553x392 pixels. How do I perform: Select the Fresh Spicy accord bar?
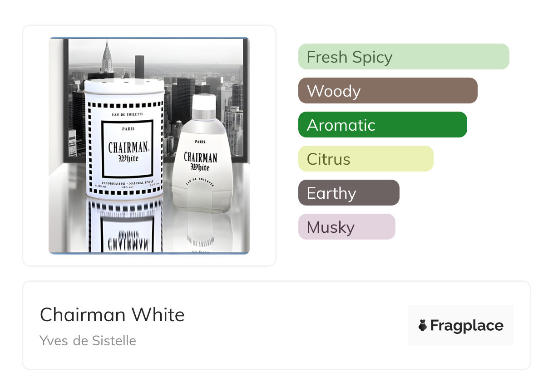(403, 57)
